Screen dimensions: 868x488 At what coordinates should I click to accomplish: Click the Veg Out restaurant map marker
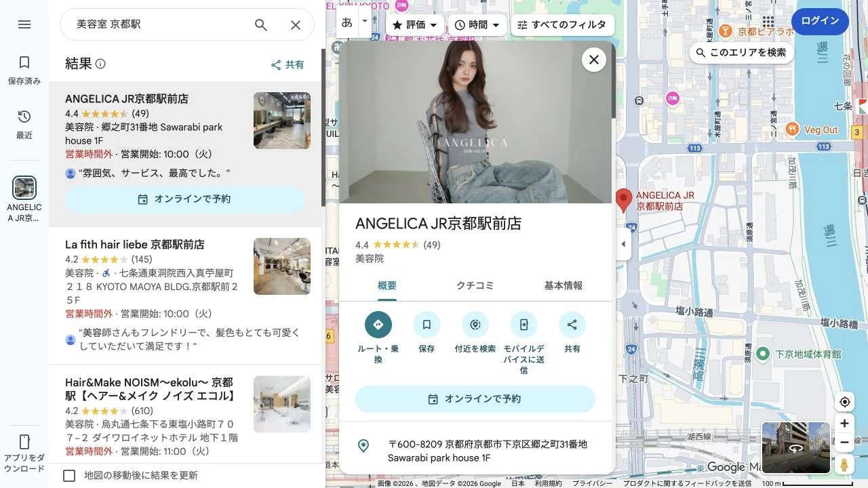pyautogui.click(x=792, y=129)
